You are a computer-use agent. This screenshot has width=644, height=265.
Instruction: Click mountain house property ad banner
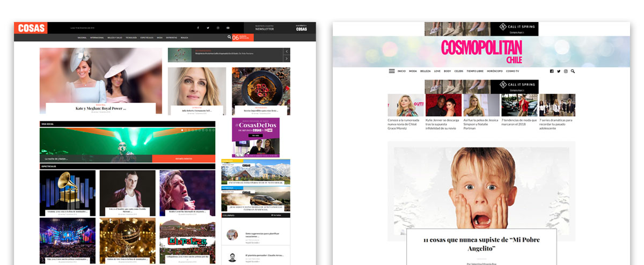[255, 172]
